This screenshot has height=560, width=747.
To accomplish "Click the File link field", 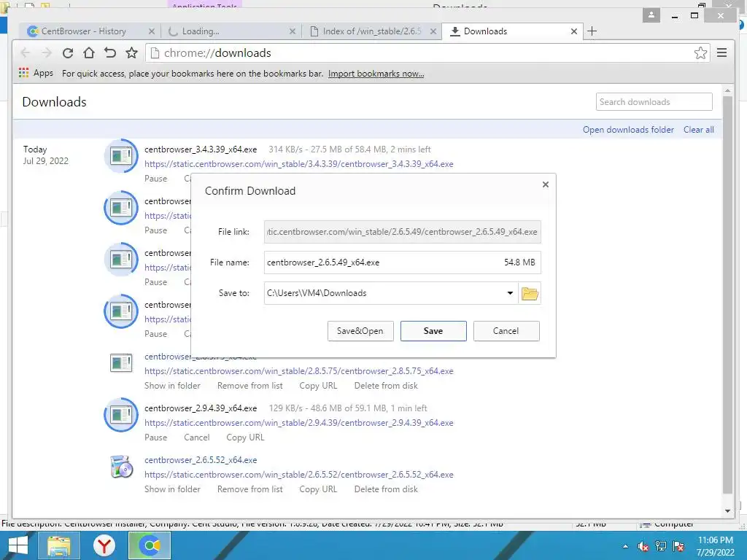I will tap(403, 232).
